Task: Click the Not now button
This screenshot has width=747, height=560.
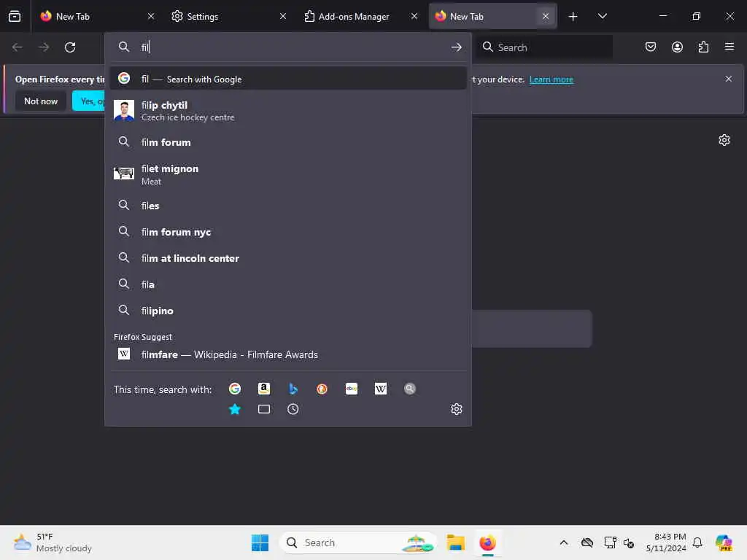Action: click(x=41, y=101)
